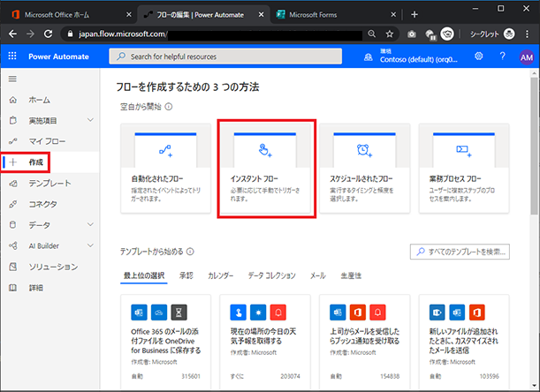Click the コネクタ plug icon
This screenshot has width=540, height=392.
coord(12,204)
